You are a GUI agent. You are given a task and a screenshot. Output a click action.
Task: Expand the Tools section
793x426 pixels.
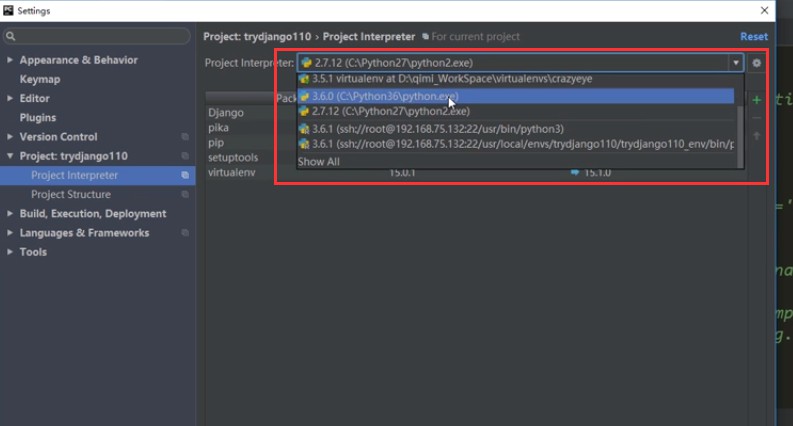pos(10,252)
